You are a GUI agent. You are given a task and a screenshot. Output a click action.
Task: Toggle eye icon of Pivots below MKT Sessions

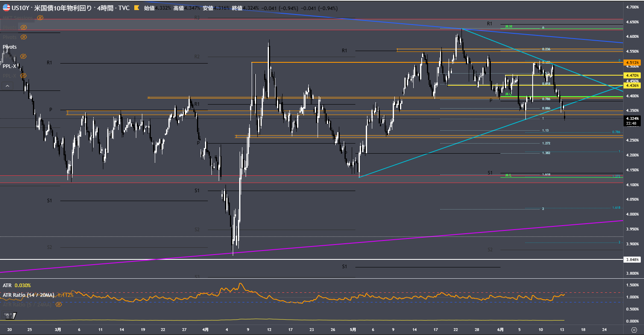pyautogui.click(x=24, y=27)
